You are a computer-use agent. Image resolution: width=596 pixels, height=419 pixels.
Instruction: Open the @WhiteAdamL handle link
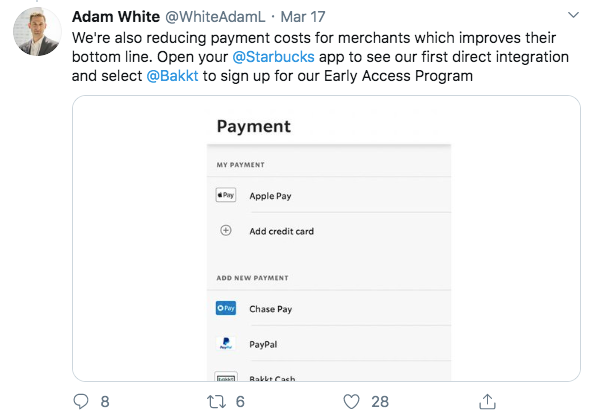tap(215, 17)
